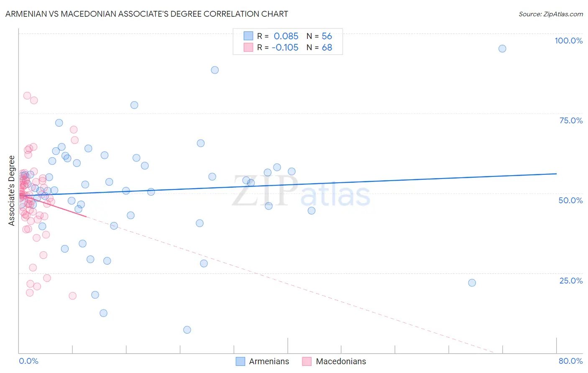
Task: Click the N = 56 value in the legend
Action: pyautogui.click(x=319, y=36)
